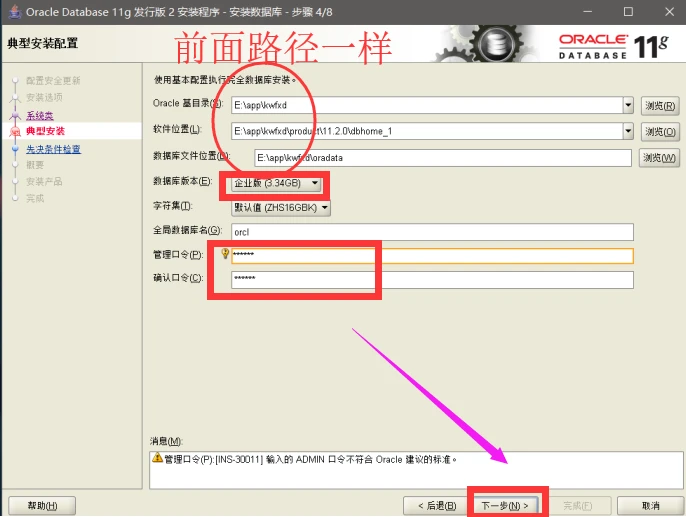Image resolution: width=686 pixels, height=517 pixels.
Task: Click the Oracle 基目录 path field
Action: 427,105
